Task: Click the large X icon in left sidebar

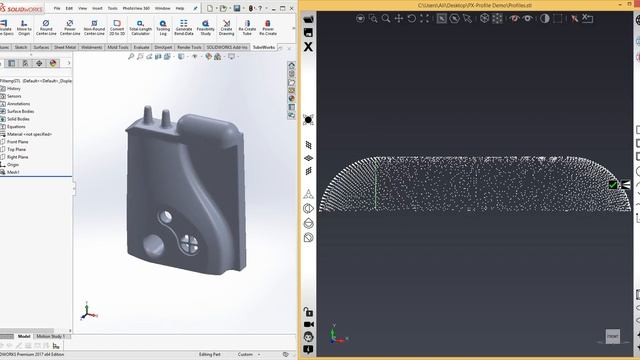Action: point(308,47)
